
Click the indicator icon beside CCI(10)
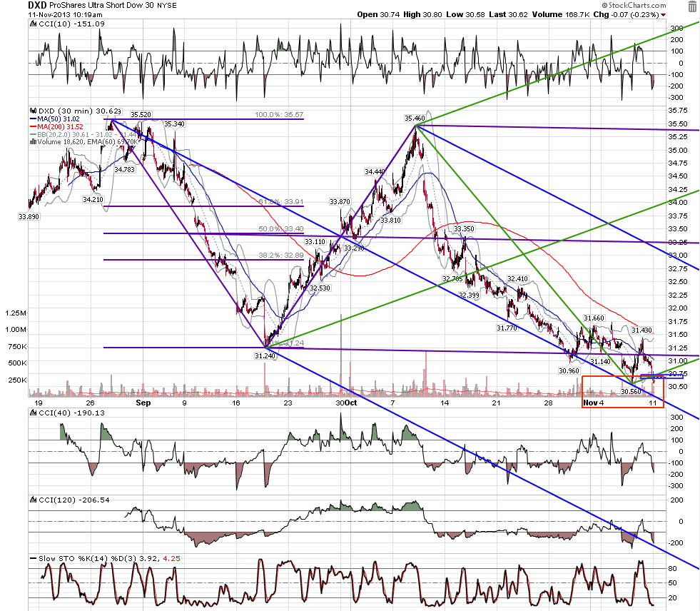pyautogui.click(x=33, y=24)
